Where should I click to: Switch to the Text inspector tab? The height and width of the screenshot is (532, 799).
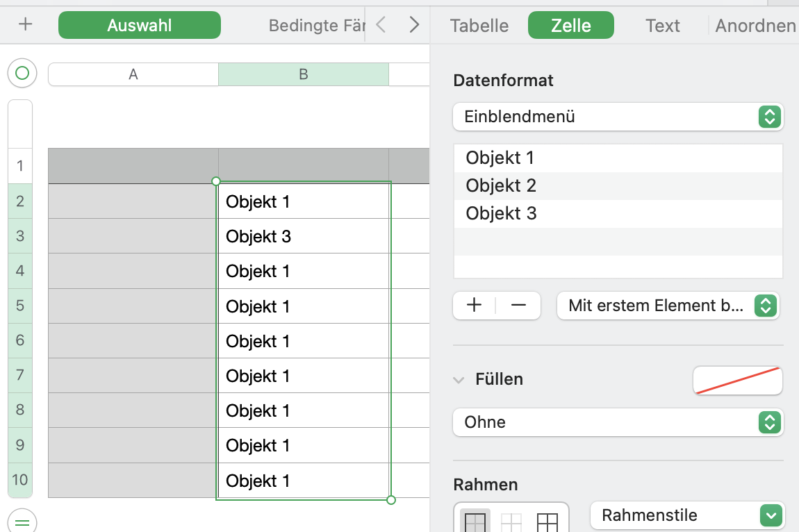(662, 26)
